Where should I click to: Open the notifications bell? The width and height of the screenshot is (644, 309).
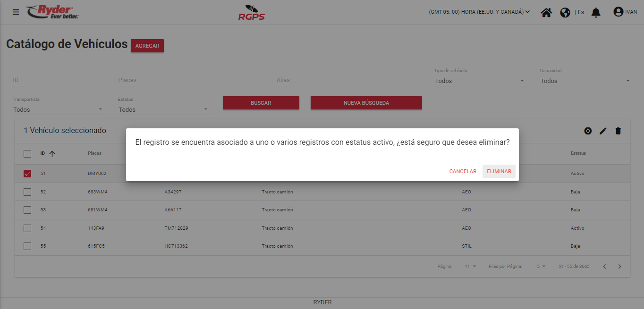tap(596, 12)
